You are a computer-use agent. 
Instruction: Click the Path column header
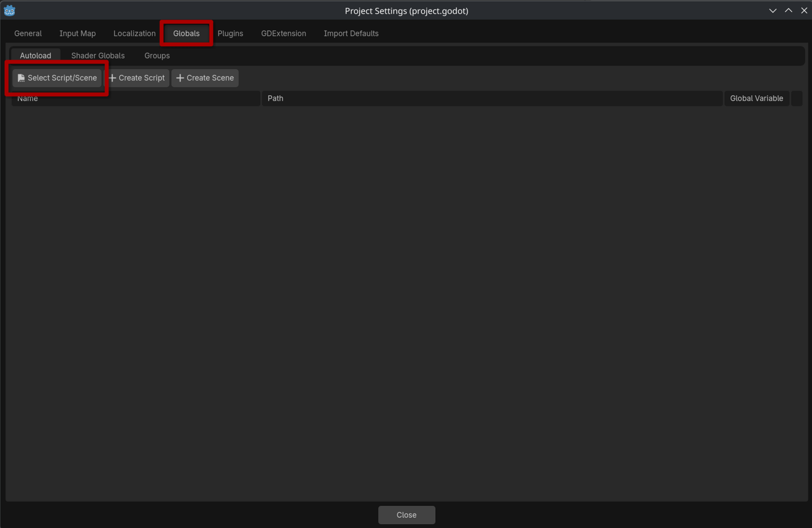[492, 98]
